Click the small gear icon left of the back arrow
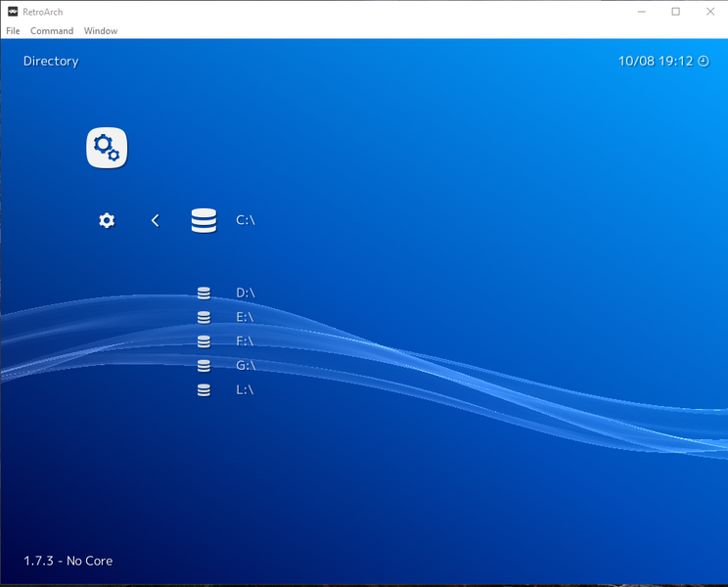 pyautogui.click(x=107, y=221)
